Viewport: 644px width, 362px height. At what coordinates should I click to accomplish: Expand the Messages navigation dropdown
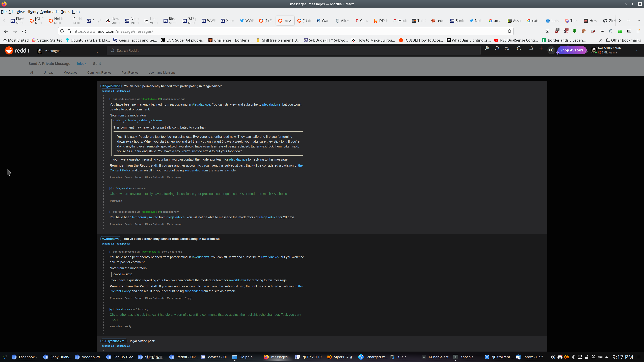[x=97, y=52]
